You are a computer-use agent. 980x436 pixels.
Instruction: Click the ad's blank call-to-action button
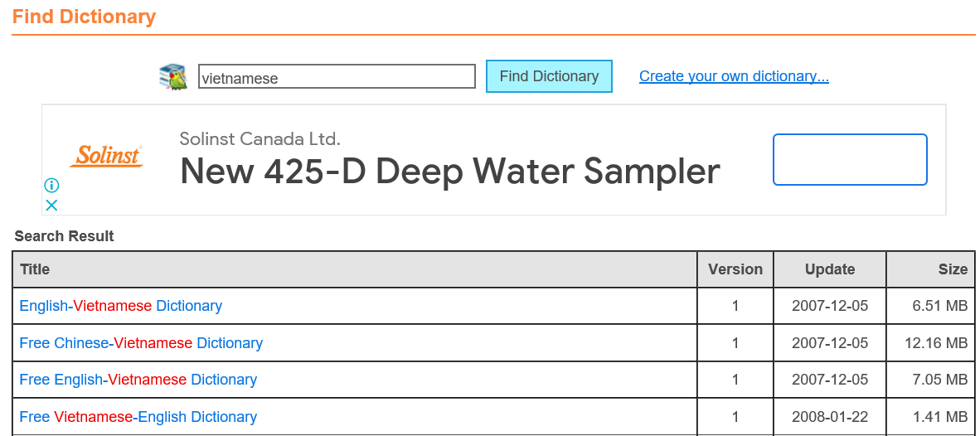[x=850, y=159]
